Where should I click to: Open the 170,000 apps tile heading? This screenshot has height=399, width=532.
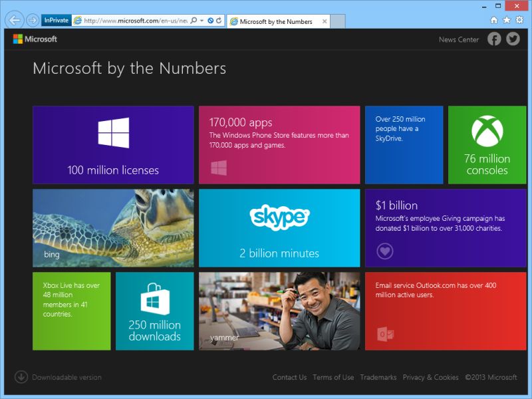241,122
